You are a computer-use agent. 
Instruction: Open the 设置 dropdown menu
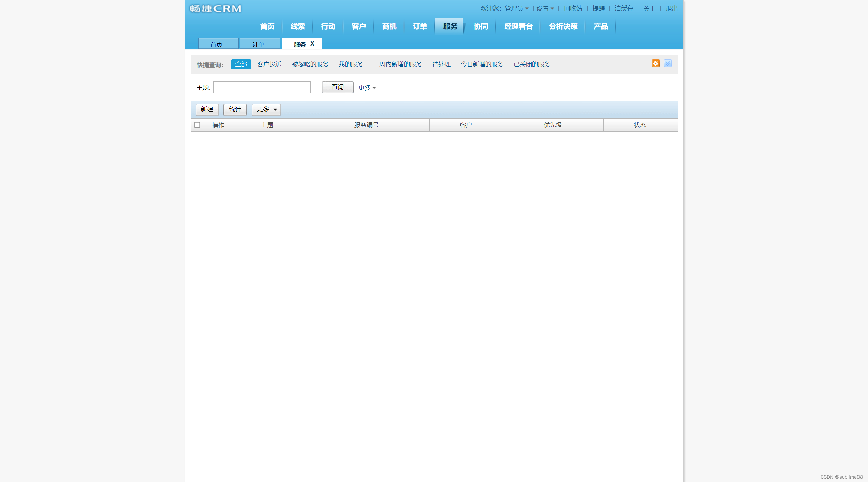pyautogui.click(x=545, y=8)
